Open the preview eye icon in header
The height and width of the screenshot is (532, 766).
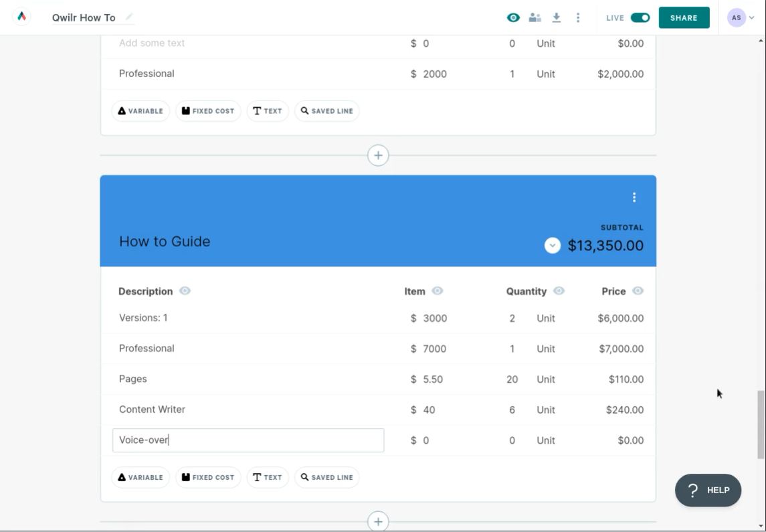(513, 17)
